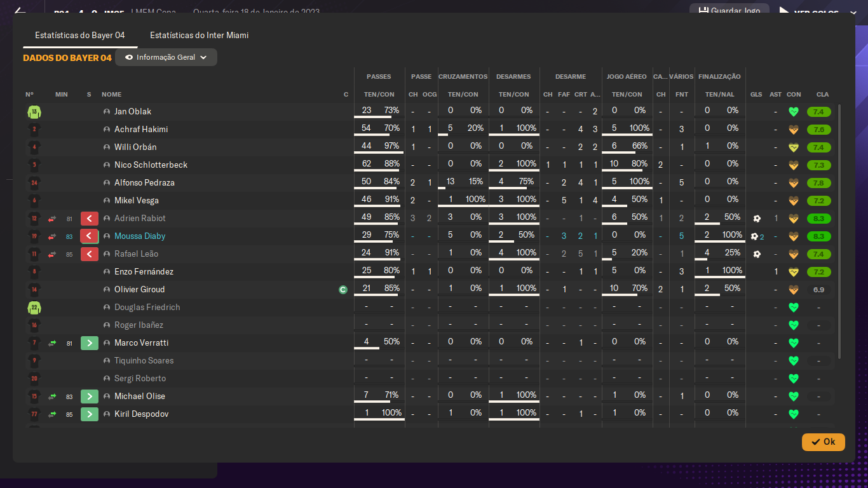
Task: Click Achraf Hakimi's condition heart icon
Action: (793, 130)
